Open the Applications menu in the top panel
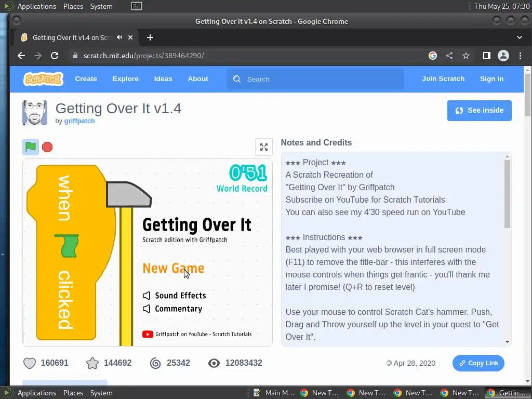 click(37, 6)
